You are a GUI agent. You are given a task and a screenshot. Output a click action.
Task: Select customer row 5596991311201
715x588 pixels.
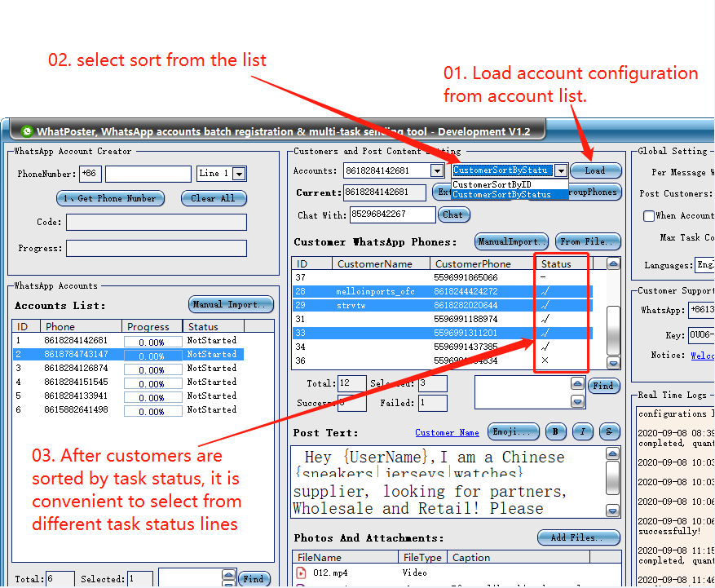click(443, 333)
